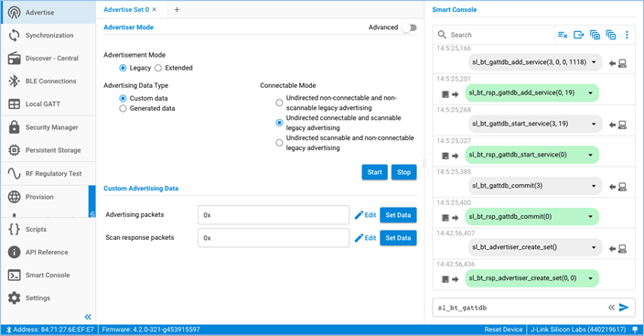Collapse the sidebar with double chevron
The height and width of the screenshot is (336, 644).
[x=88, y=317]
